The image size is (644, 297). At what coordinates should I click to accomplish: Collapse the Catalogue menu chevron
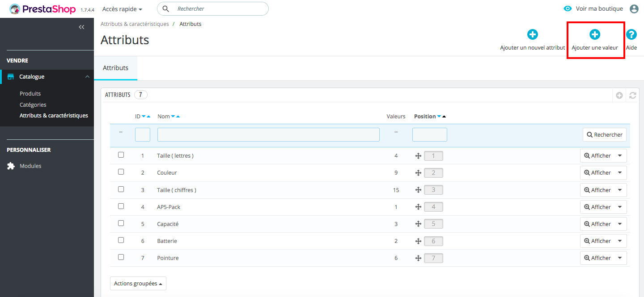point(87,77)
